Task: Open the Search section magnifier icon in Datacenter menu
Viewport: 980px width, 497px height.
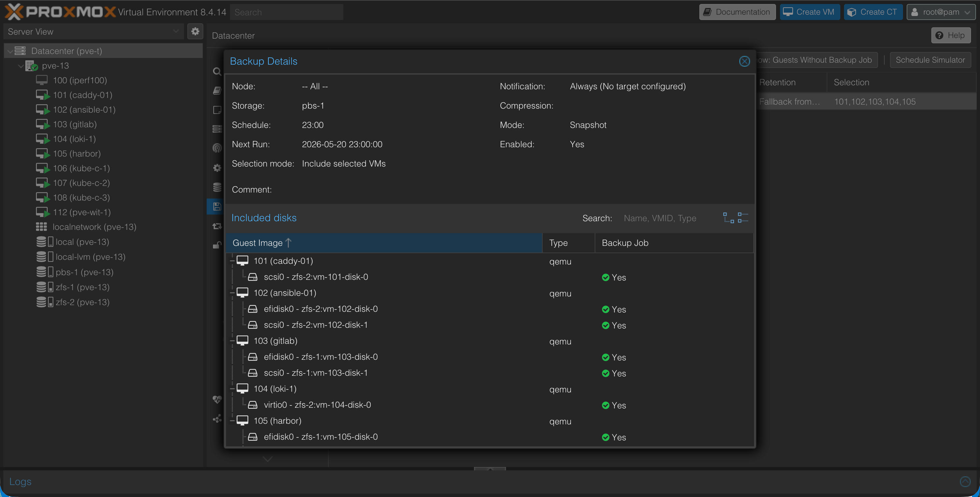Action: (x=217, y=72)
